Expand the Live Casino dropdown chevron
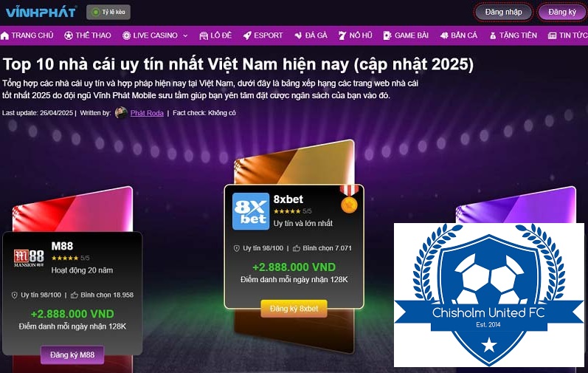Screen dimensions: 588x373 [x=185, y=35]
